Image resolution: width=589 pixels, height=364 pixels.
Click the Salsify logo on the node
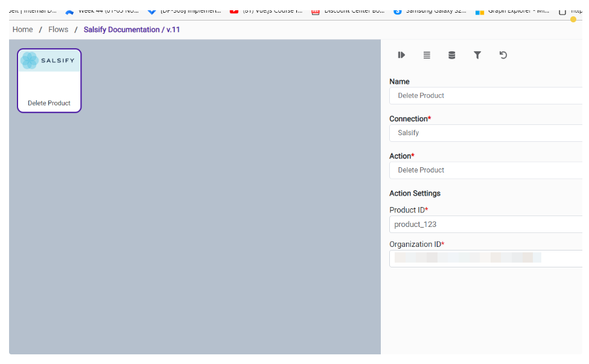click(49, 60)
